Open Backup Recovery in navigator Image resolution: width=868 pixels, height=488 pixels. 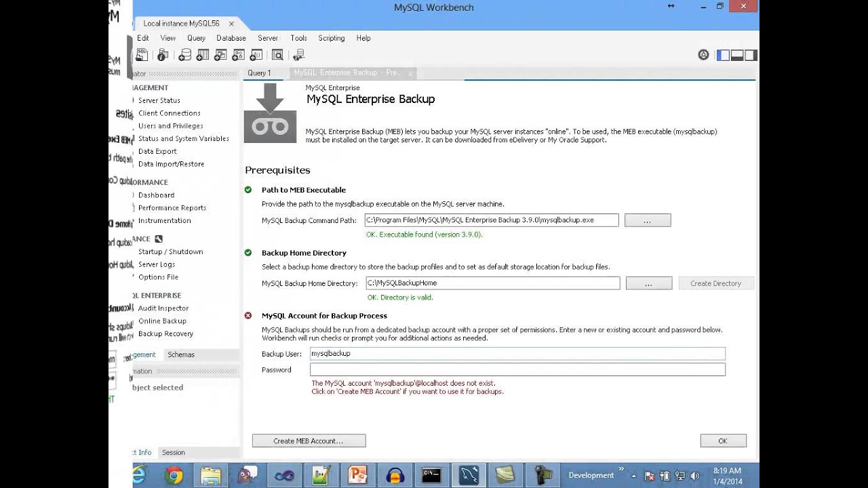(165, 334)
